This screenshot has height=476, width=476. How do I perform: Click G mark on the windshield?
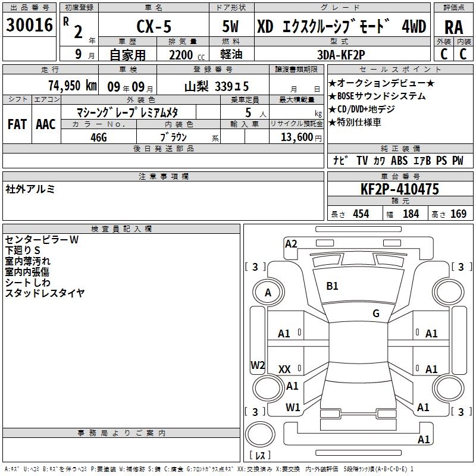pos(376,313)
